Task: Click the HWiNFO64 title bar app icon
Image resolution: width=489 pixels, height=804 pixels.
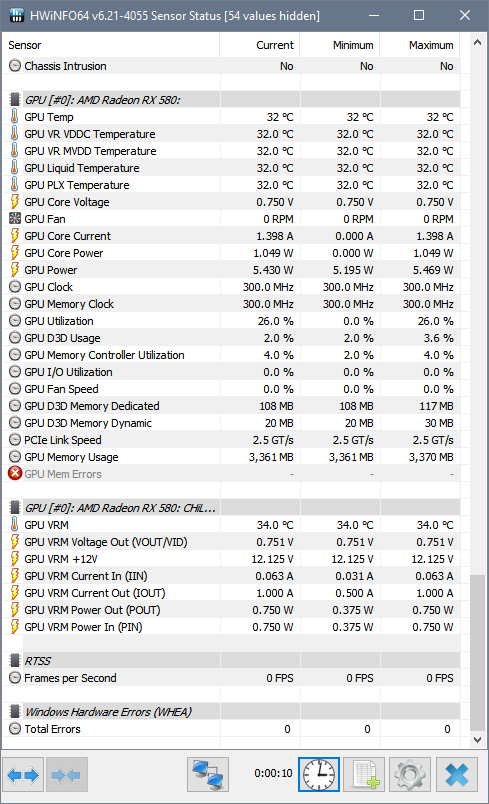Action: pyautogui.click(x=16, y=15)
